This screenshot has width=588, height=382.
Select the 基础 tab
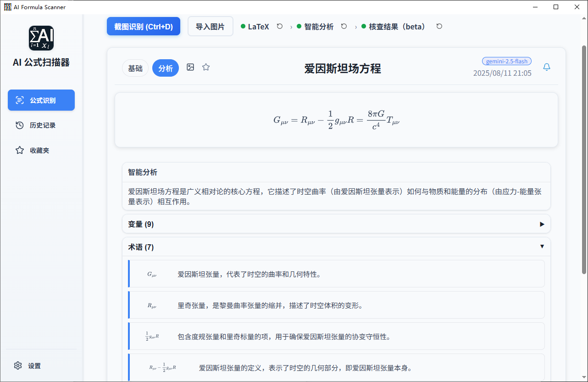pos(135,68)
